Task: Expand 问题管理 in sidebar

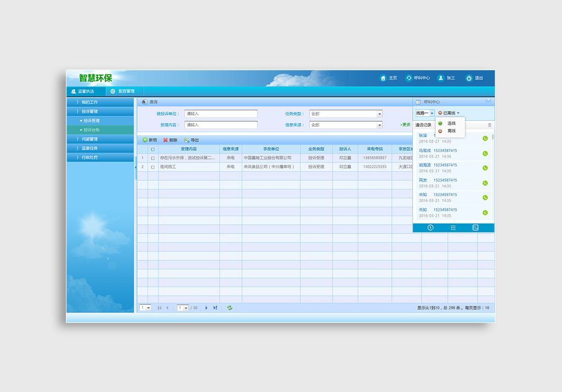Action: [x=100, y=139]
